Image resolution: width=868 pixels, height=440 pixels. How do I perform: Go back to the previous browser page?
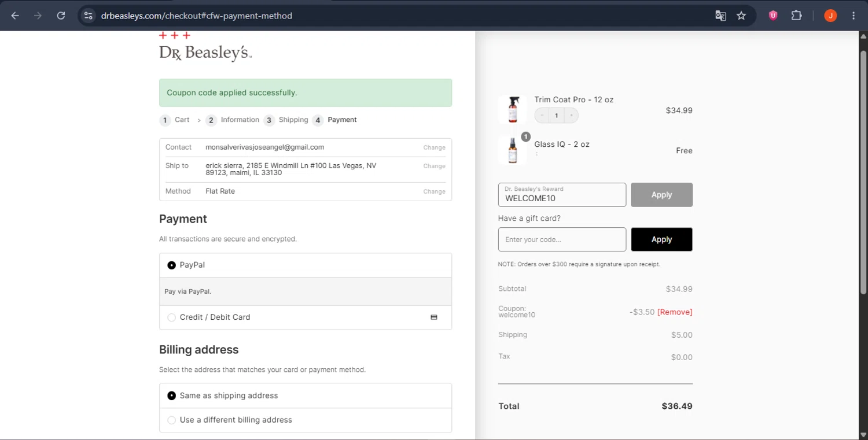15,16
